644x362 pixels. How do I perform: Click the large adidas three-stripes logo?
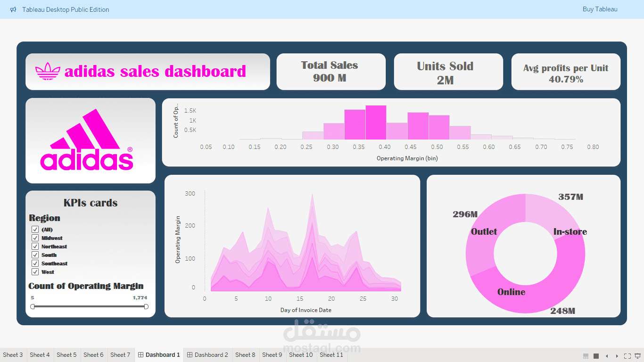point(87,140)
